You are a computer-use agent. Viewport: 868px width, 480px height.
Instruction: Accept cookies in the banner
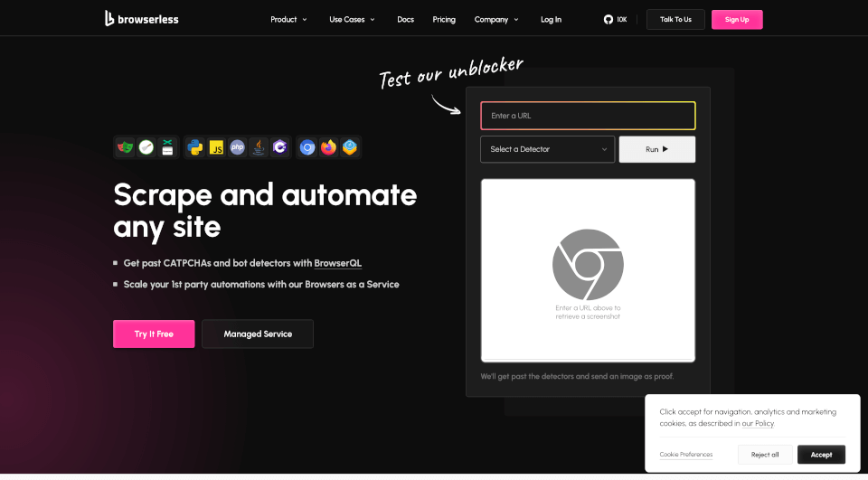coord(821,455)
